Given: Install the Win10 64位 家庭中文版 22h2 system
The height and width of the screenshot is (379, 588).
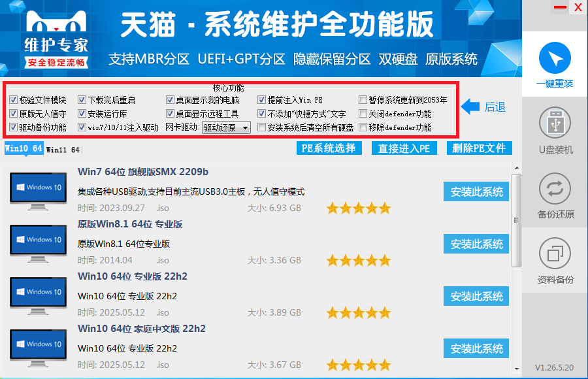Looking at the screenshot, I should (476, 348).
